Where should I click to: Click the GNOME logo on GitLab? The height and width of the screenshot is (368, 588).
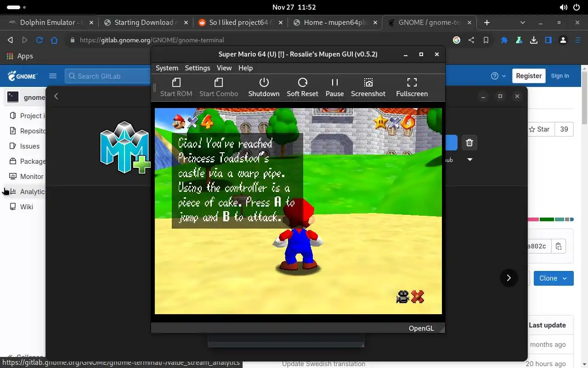[x=23, y=76]
